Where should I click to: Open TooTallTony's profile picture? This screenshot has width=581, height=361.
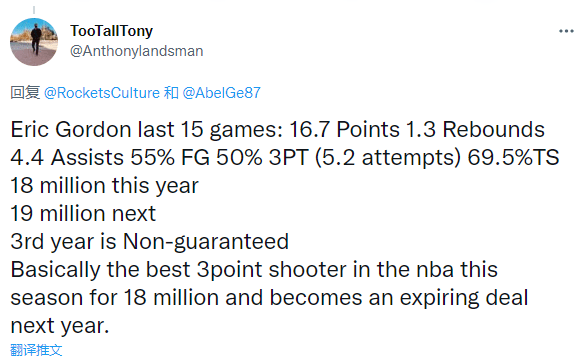34,42
